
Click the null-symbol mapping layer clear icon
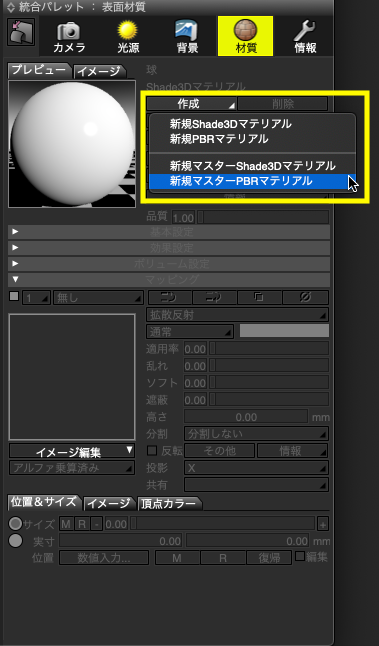(306, 297)
